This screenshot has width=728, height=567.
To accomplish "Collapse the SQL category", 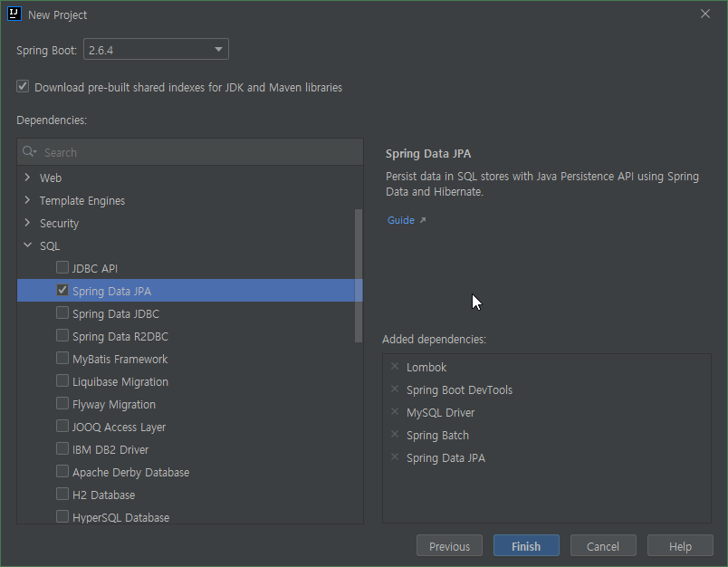I will (28, 245).
